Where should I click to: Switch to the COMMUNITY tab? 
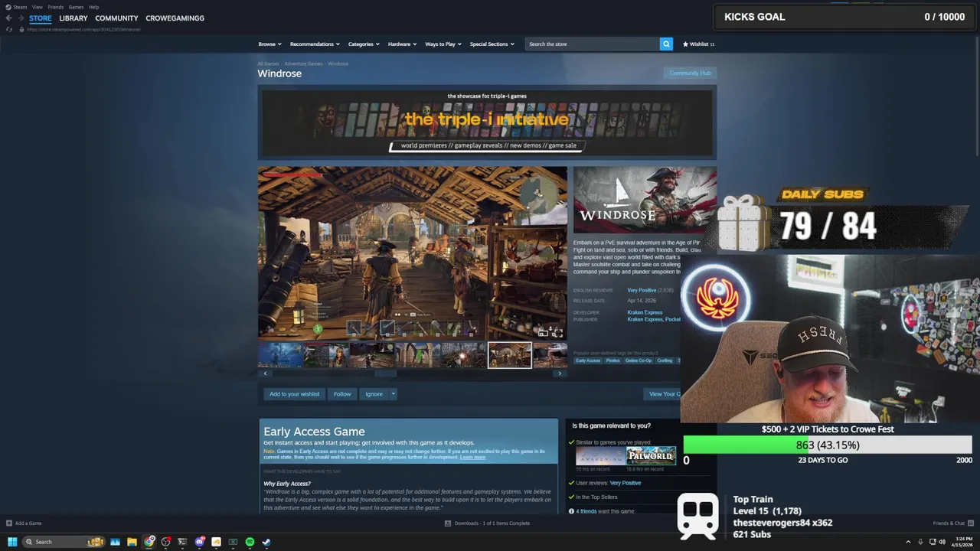pos(116,18)
